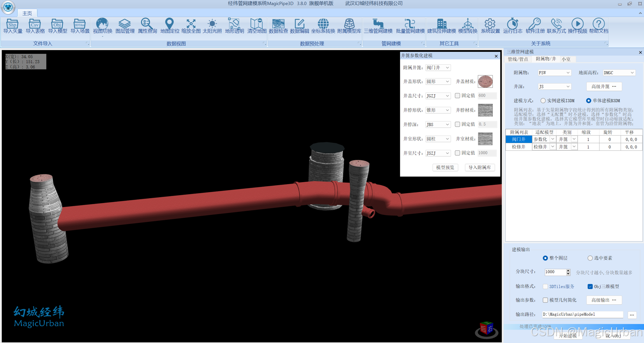Select 整个图层 output radio button
The width and height of the screenshot is (644, 343).
pyautogui.click(x=545, y=258)
